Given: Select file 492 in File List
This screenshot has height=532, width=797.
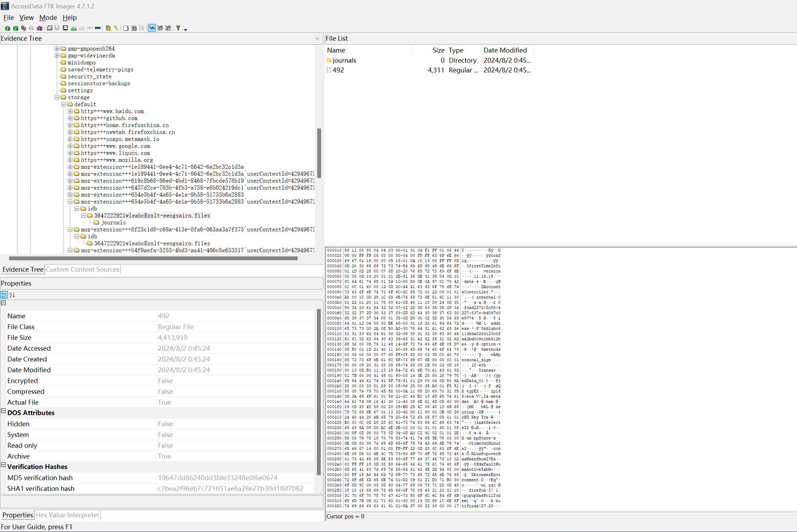Looking at the screenshot, I should (338, 70).
